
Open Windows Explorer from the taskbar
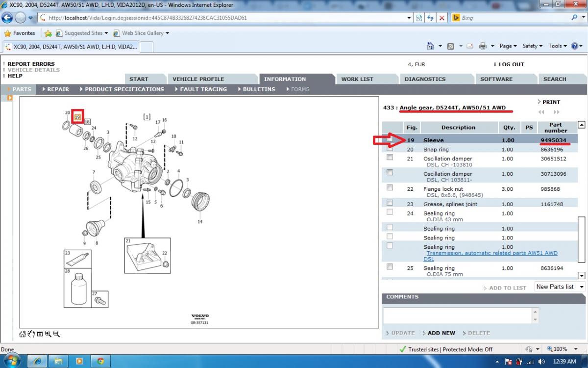tap(58, 361)
